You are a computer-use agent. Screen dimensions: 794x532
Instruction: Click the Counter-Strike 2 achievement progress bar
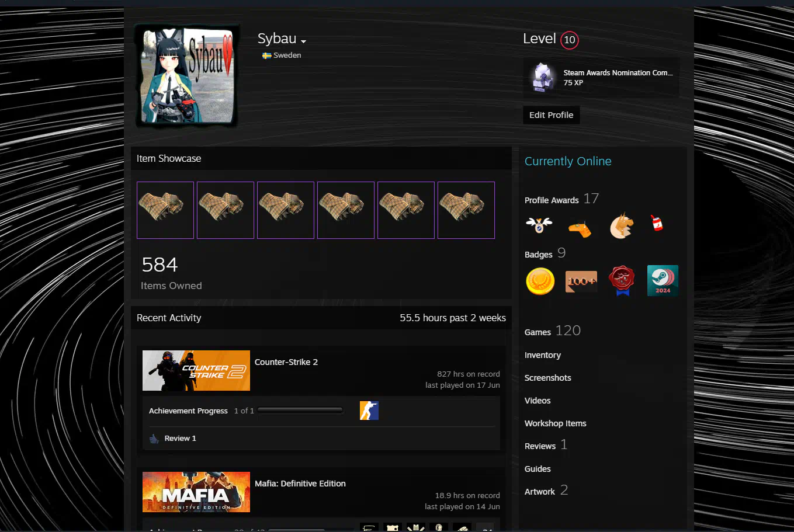(300, 411)
